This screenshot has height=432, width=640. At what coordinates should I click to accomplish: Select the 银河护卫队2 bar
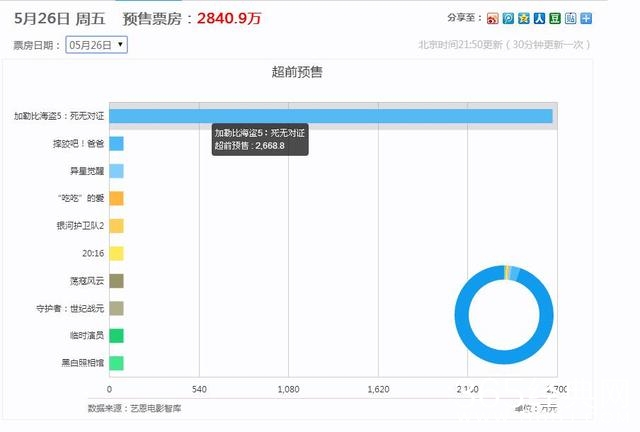[116, 226]
